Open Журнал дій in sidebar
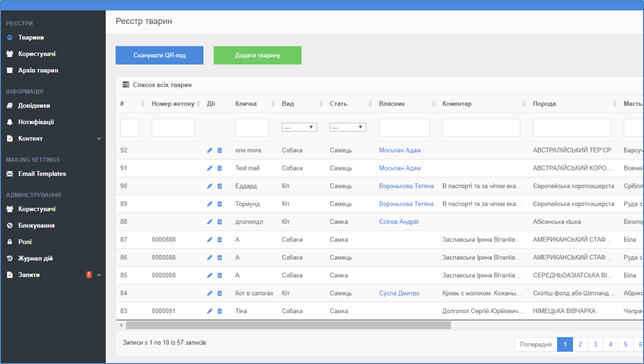The width and height of the screenshot is (644, 364). 35,258
